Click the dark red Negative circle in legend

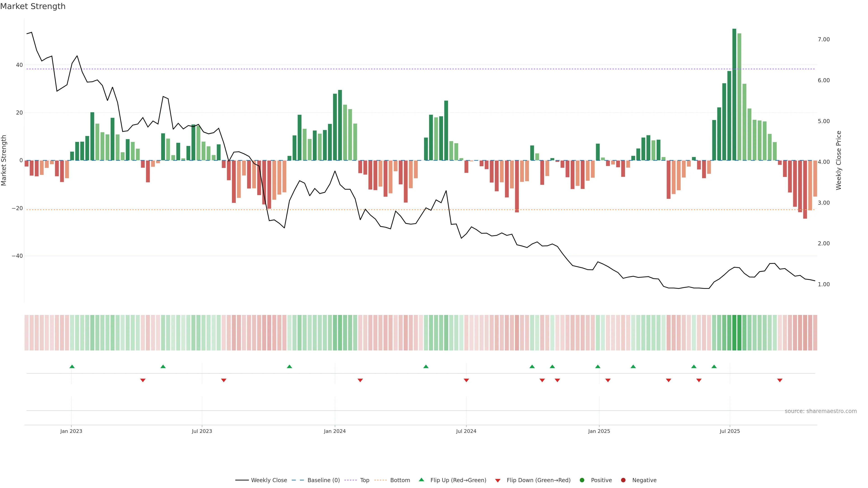pos(623,480)
